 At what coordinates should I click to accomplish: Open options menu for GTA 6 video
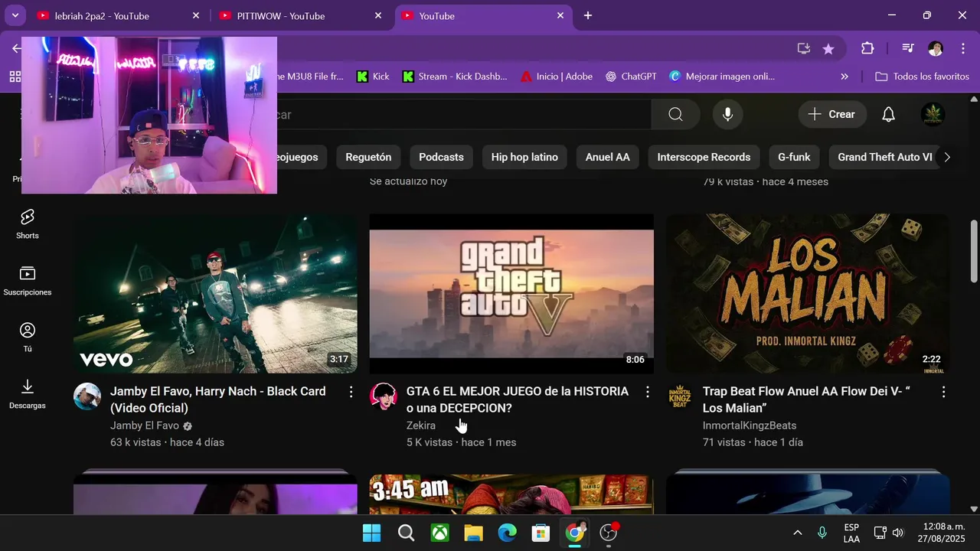(647, 392)
